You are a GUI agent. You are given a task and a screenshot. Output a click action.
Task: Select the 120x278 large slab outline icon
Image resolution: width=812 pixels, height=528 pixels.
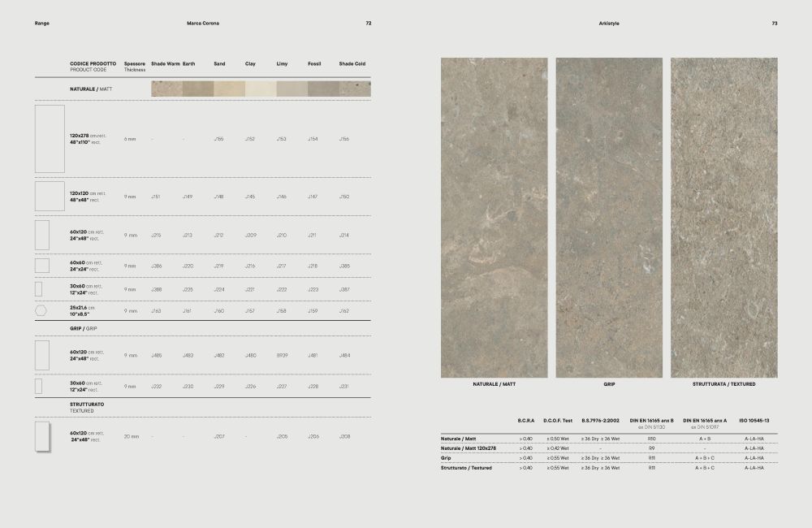50,139
